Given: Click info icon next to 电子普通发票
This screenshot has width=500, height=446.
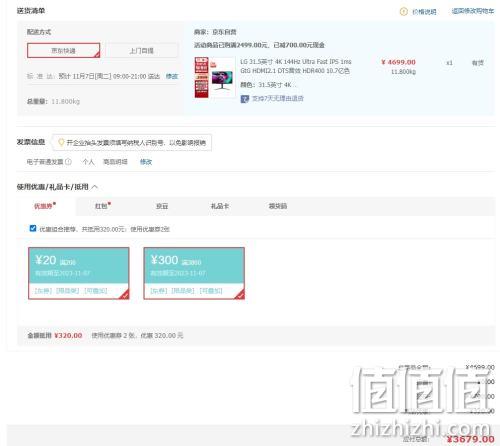Looking at the screenshot, I should tap(68, 162).
